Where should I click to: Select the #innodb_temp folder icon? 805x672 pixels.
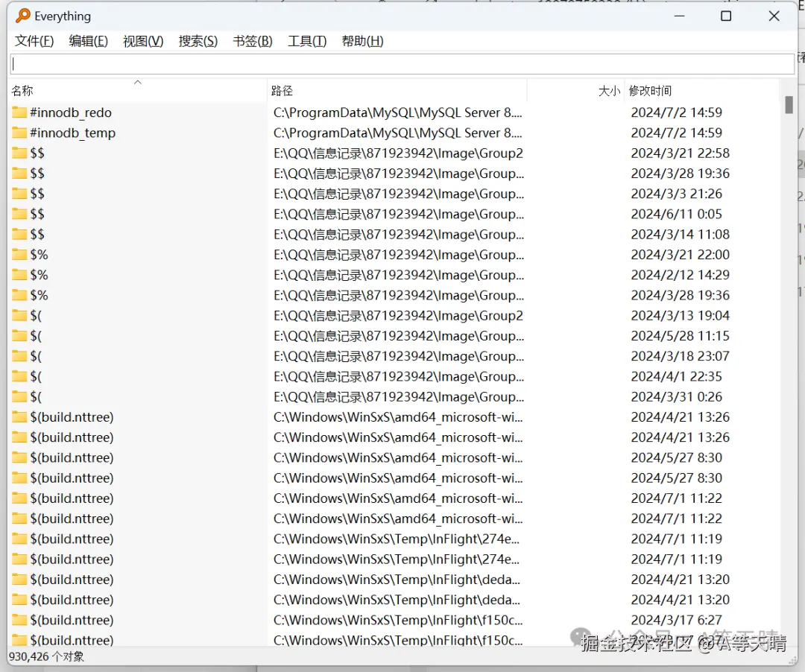[19, 133]
